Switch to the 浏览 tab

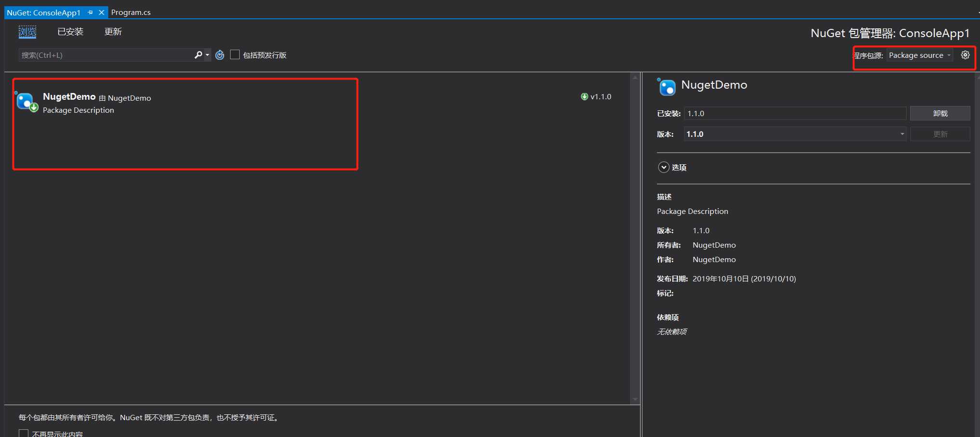[x=27, y=32]
